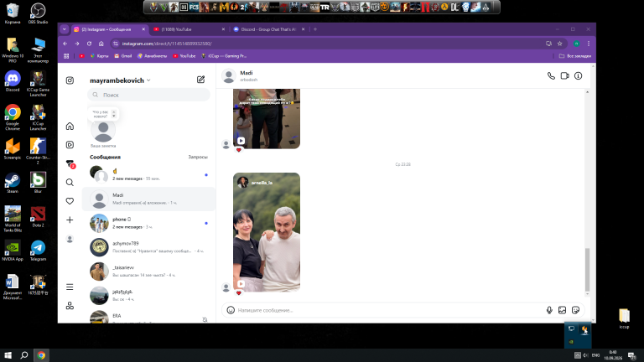Open Discord desktop shortcut
The image size is (644, 362).
(x=13, y=81)
